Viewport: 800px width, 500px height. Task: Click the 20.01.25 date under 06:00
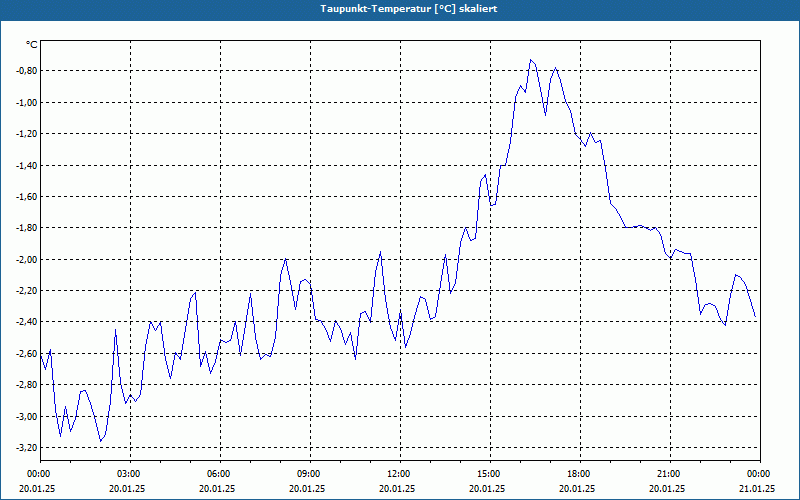(x=217, y=488)
